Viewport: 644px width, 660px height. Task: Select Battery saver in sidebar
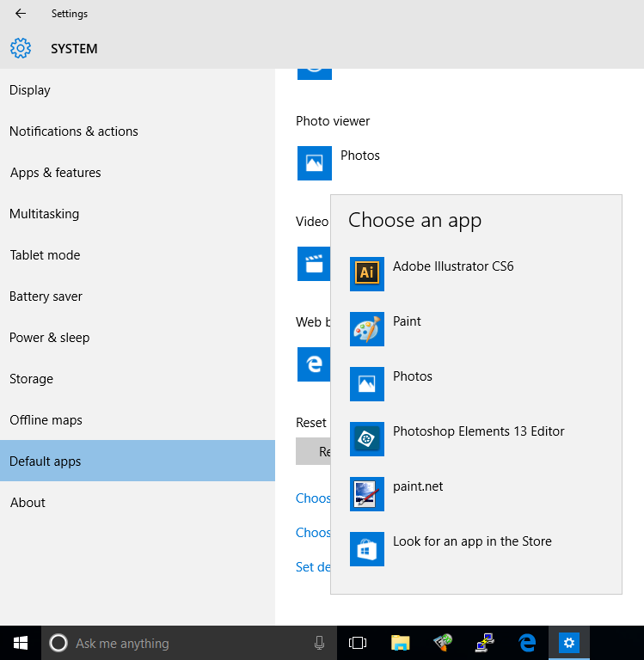pos(138,296)
